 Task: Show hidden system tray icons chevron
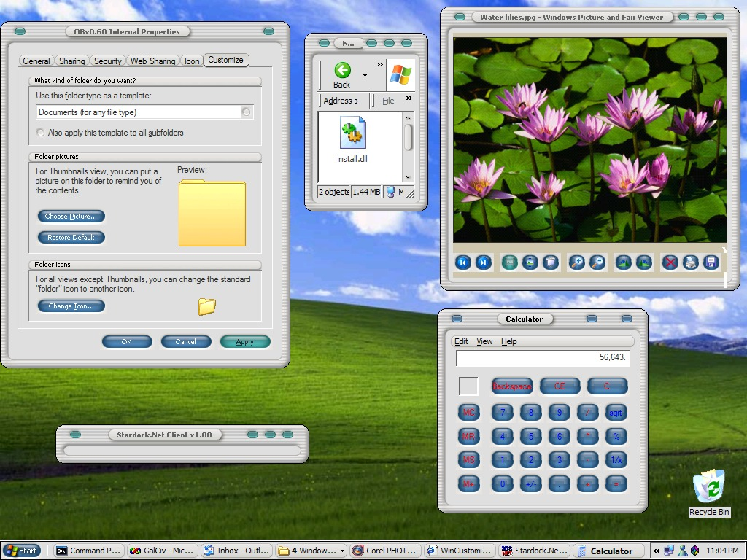[x=657, y=551]
